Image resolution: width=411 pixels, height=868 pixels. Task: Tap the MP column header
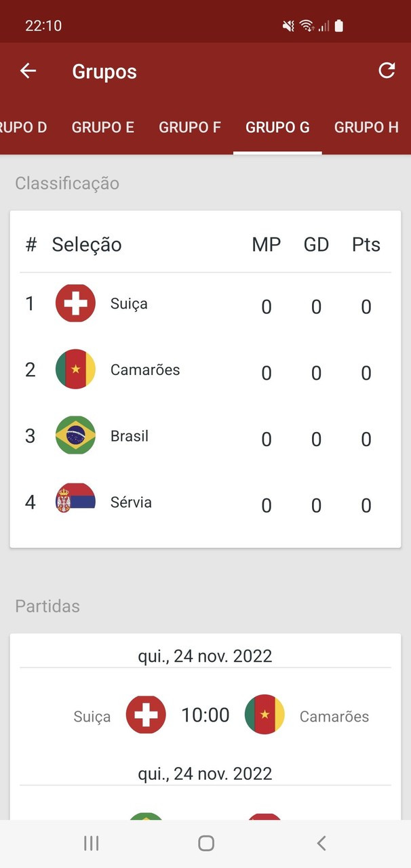pyautogui.click(x=266, y=245)
